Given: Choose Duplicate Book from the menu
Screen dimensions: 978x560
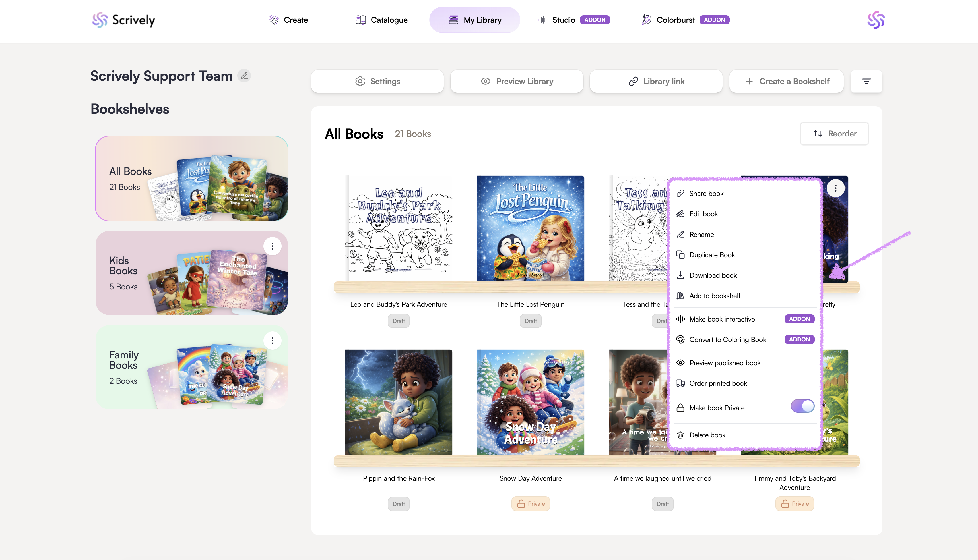Looking at the screenshot, I should 712,255.
